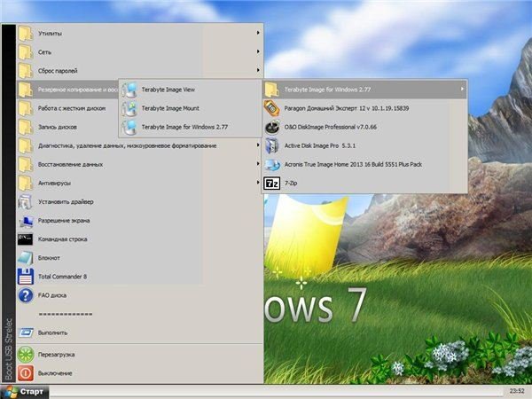Launch Terabyte Image View from submenu
The width and height of the screenshot is (532, 399).
[191, 90]
